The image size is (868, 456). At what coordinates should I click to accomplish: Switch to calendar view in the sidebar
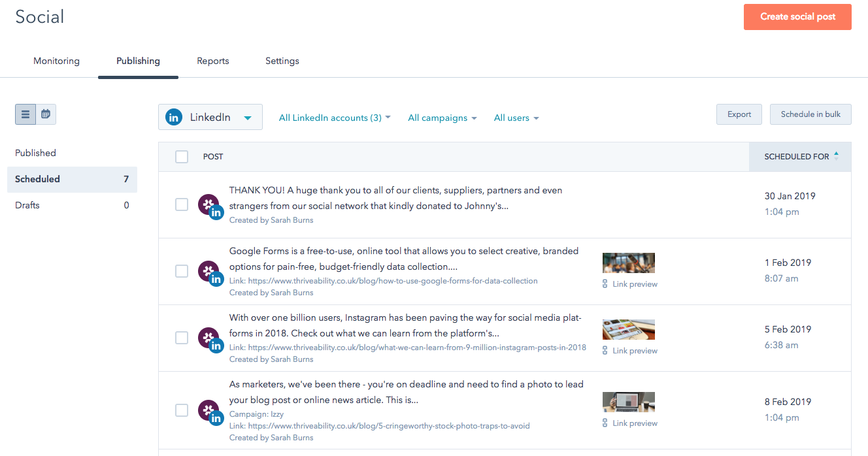[x=45, y=114]
